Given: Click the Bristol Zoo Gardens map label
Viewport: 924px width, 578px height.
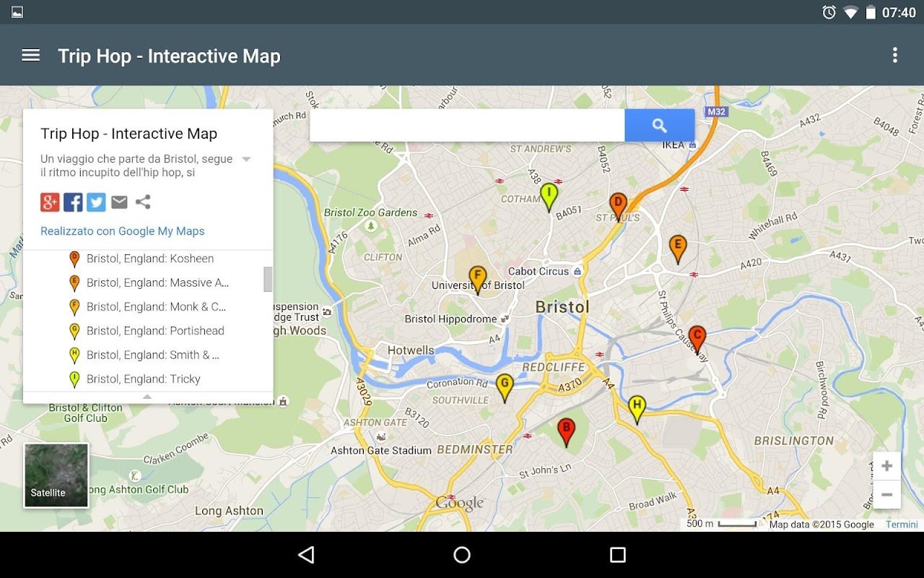Looking at the screenshot, I should click(370, 212).
